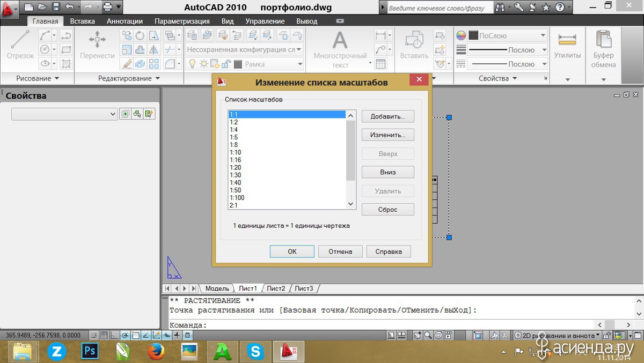Viewport: 644px width, 363px height.
Task: Click the binoculars search icon
Action: [x=500, y=8]
